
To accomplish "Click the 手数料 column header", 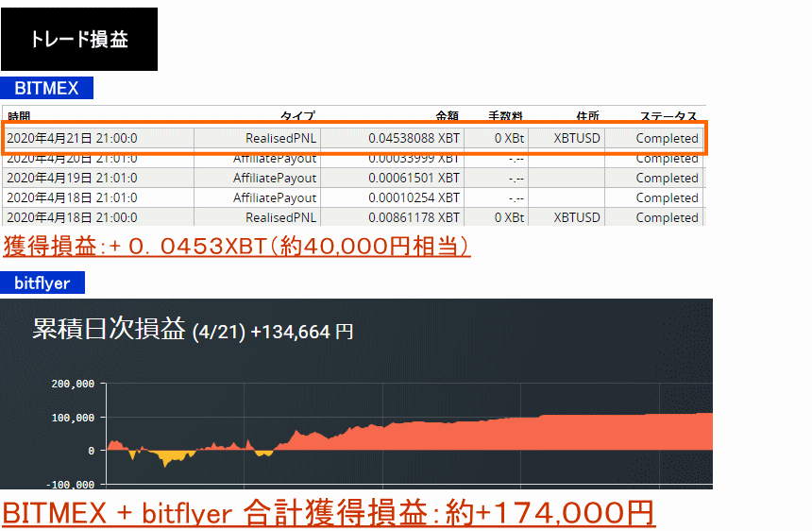I will [505, 116].
